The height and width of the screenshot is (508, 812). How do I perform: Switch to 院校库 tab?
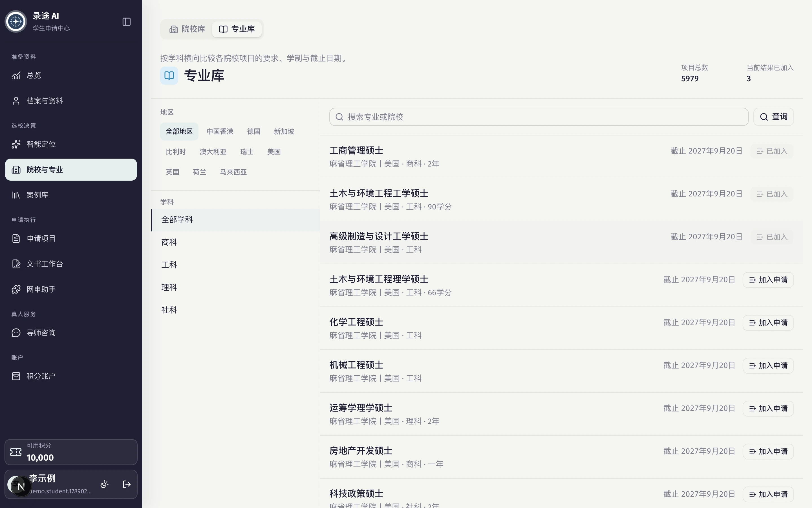(187, 29)
